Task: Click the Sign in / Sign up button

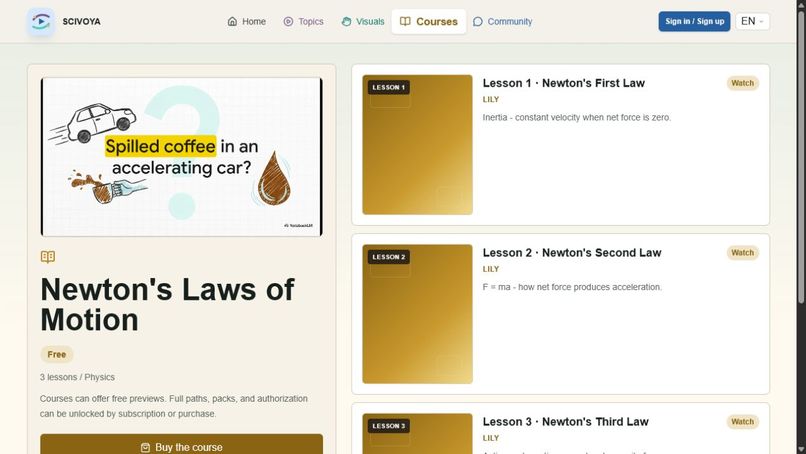Action: pyautogui.click(x=694, y=22)
